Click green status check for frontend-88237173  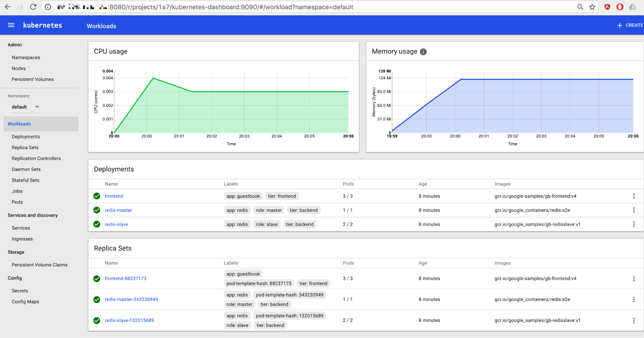(x=97, y=279)
